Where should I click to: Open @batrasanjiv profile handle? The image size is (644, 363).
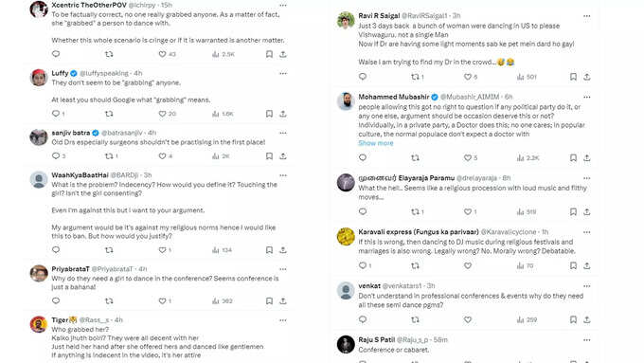click(122, 133)
